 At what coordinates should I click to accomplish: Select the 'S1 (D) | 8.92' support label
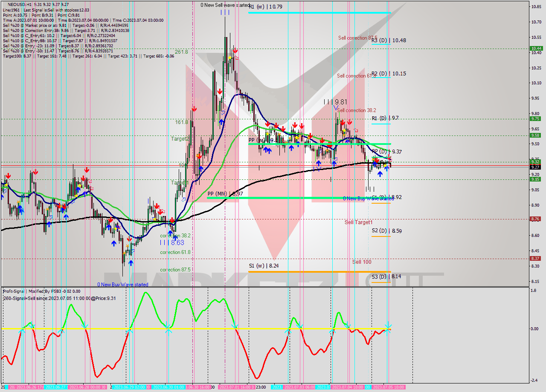pyautogui.click(x=387, y=197)
